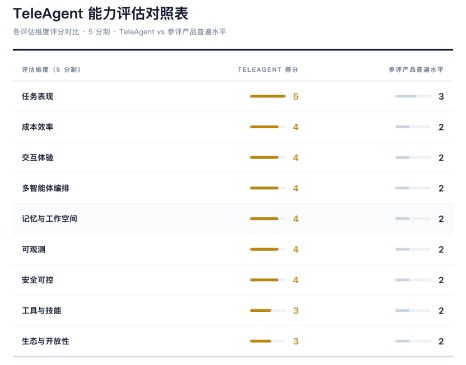Select the gold score bar for 成本效率
This screenshot has height=365, width=466.
pyautogui.click(x=268, y=127)
